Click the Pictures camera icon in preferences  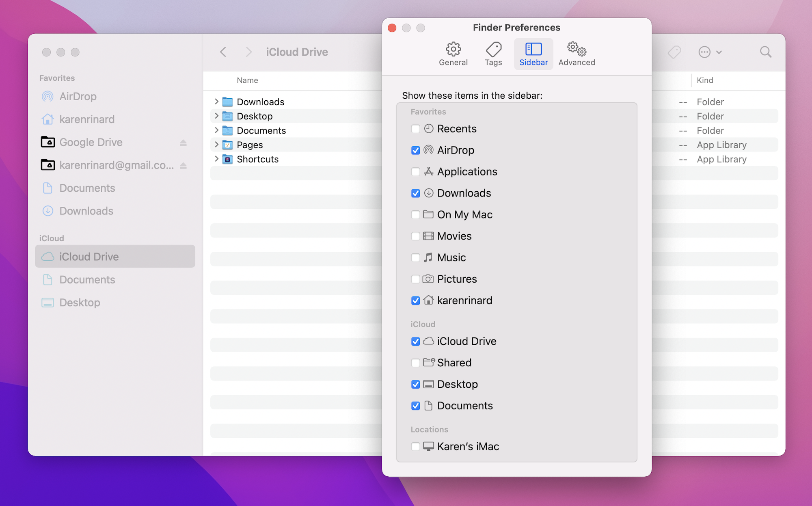click(x=428, y=279)
